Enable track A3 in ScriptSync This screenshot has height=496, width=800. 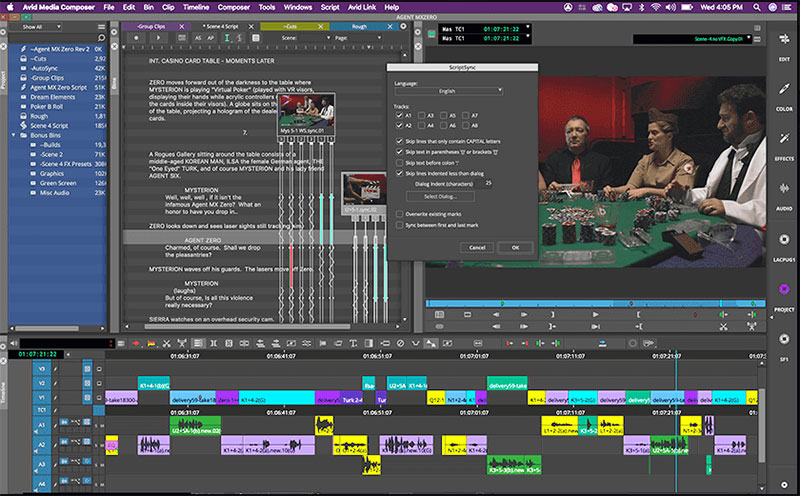click(421, 115)
